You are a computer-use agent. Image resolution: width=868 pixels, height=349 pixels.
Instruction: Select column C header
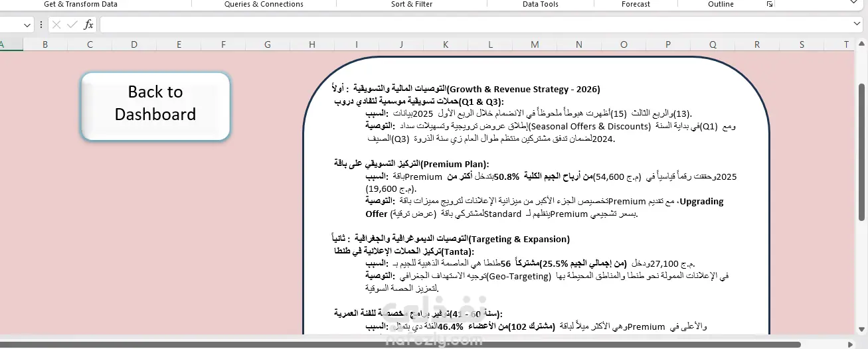coord(90,44)
